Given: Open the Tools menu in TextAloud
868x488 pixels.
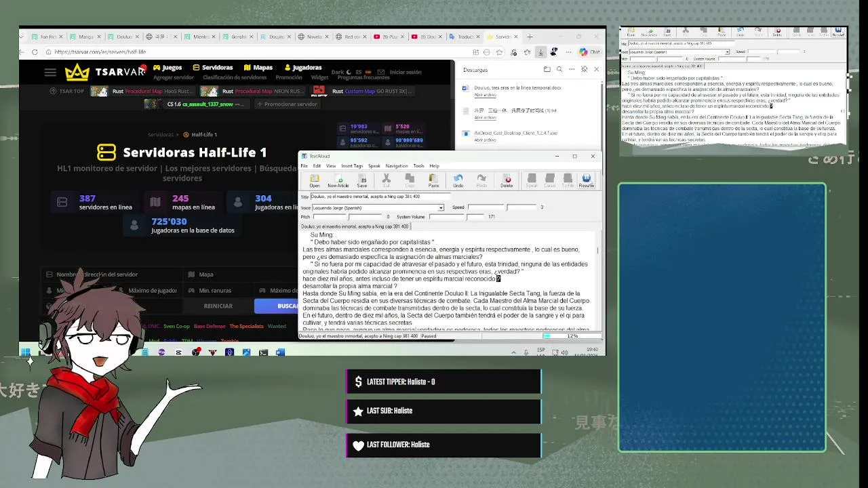Looking at the screenshot, I should [419, 166].
